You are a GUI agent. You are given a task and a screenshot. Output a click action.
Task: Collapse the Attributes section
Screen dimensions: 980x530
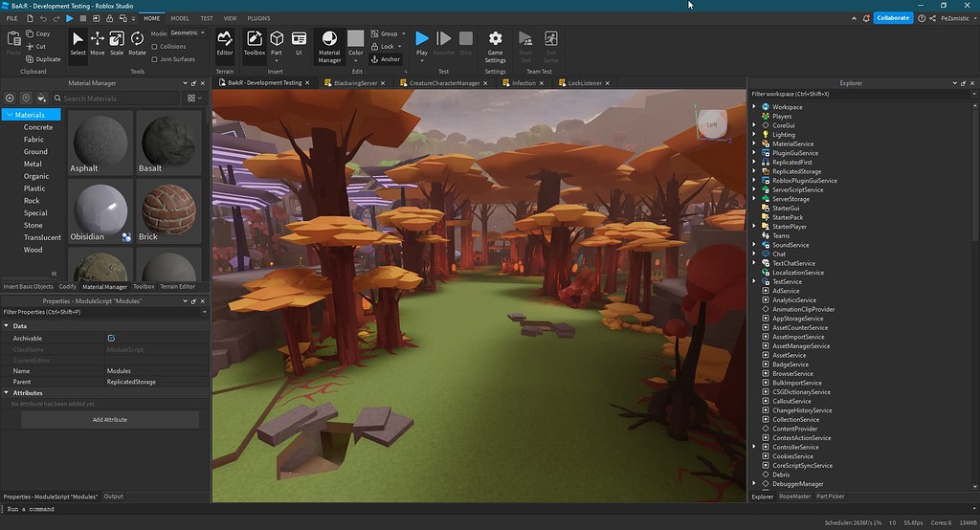coord(7,392)
